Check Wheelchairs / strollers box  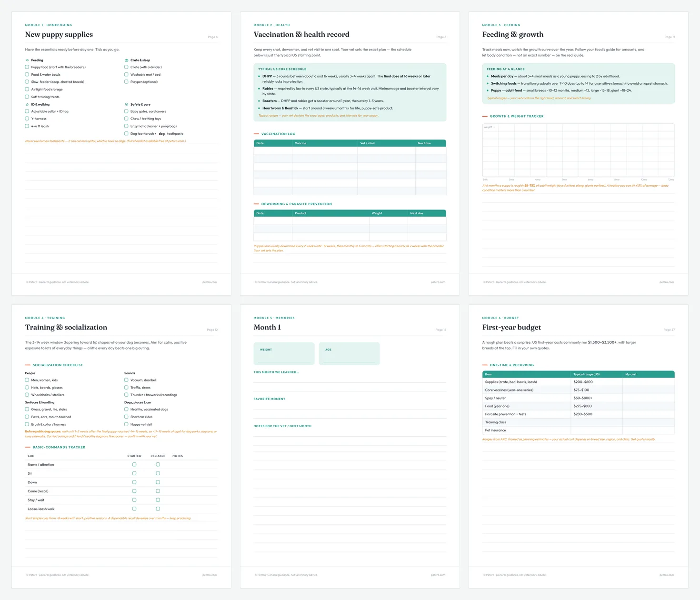[x=27, y=395]
